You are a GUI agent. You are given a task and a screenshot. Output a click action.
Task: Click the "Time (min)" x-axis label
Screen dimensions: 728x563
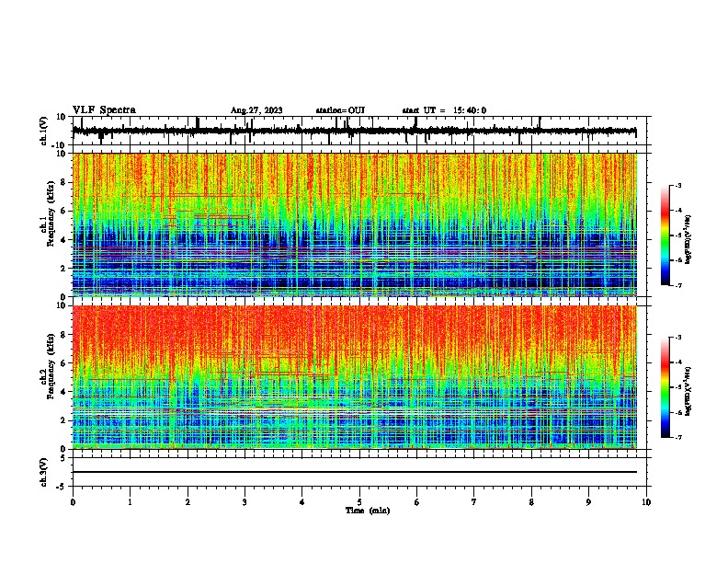(x=368, y=511)
